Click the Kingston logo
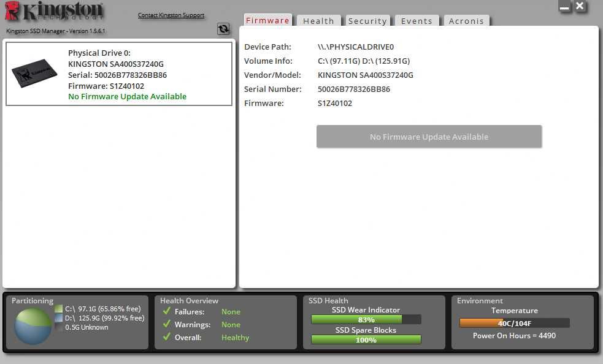Viewport: 603px width, 364px height. [54, 11]
